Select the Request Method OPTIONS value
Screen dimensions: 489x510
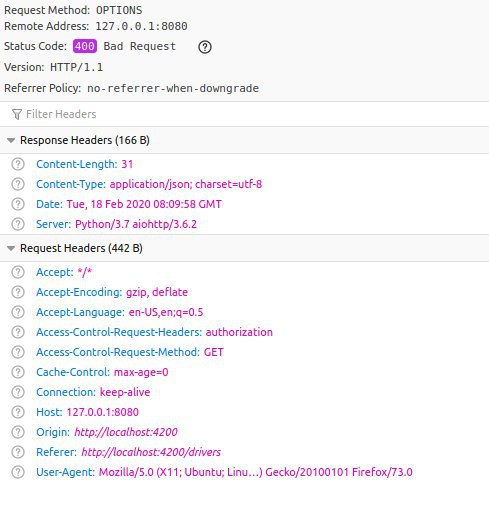coord(119,10)
